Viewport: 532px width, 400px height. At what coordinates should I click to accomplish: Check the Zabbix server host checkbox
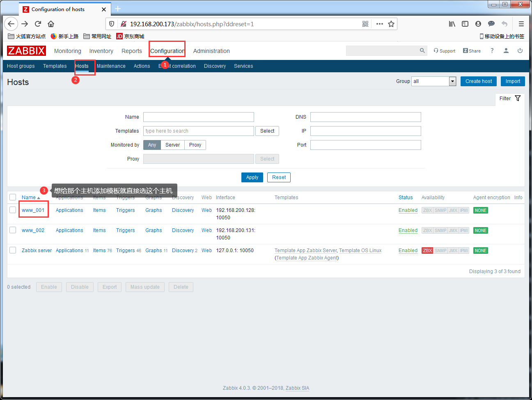[13, 250]
